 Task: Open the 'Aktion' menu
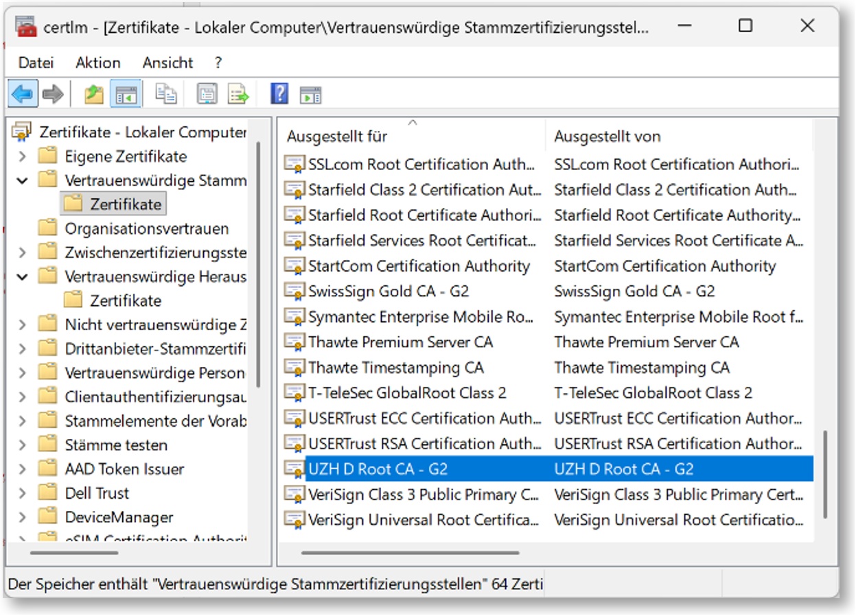click(97, 62)
